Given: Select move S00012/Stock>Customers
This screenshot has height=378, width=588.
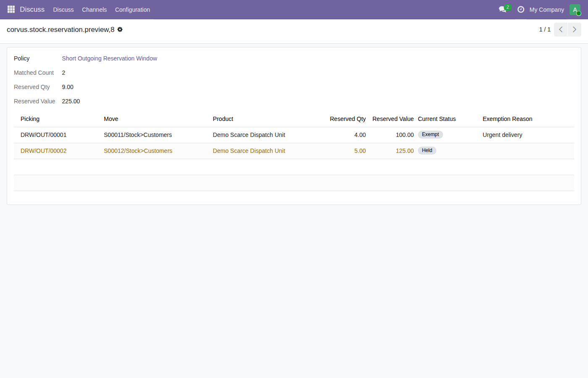Looking at the screenshot, I should (x=138, y=151).
